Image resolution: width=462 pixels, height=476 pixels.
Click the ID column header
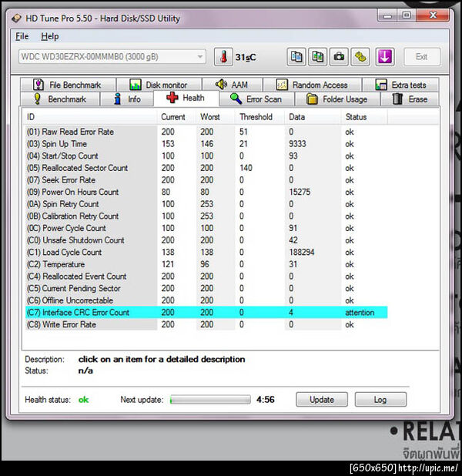click(x=90, y=117)
